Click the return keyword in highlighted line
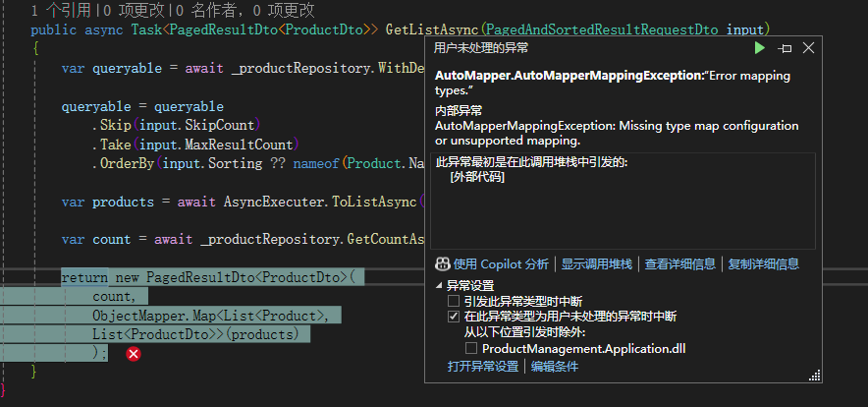 point(84,277)
